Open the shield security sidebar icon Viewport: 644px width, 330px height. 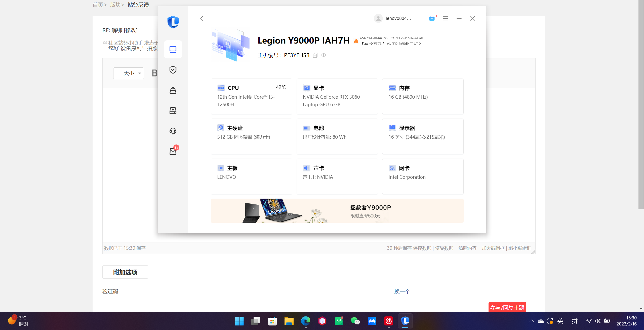coord(173,70)
